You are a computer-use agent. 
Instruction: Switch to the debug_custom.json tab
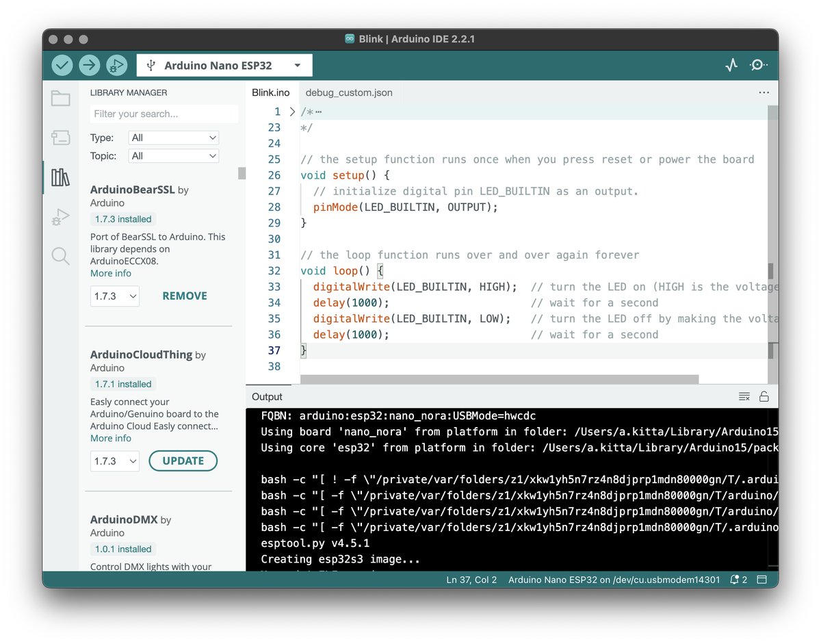tap(349, 92)
